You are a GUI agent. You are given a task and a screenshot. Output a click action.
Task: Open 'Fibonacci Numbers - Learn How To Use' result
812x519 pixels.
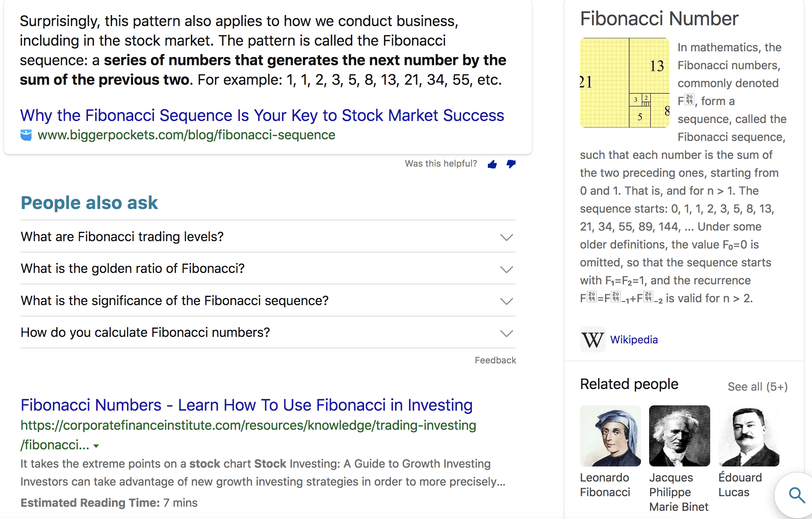[x=246, y=405]
